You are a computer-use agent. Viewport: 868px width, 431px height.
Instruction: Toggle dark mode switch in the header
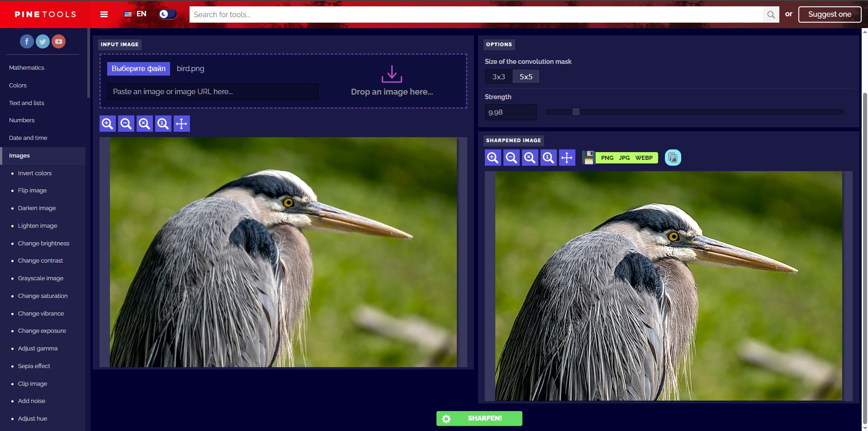167,14
